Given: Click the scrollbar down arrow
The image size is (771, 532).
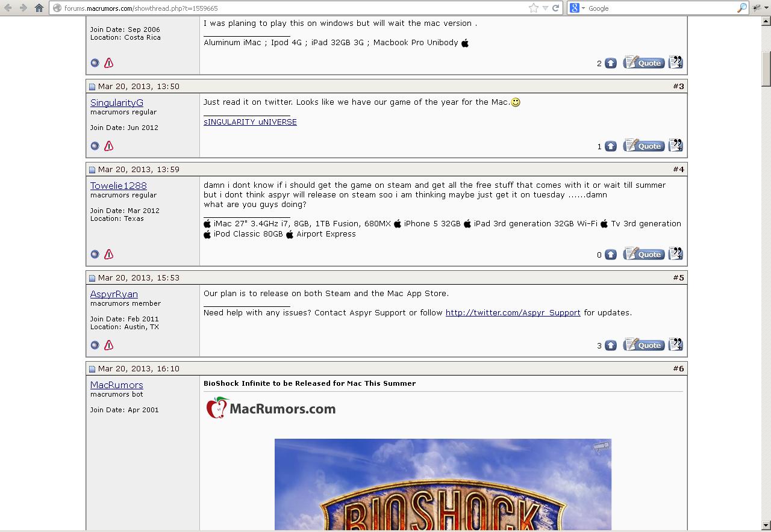Looking at the screenshot, I should click(766, 525).
